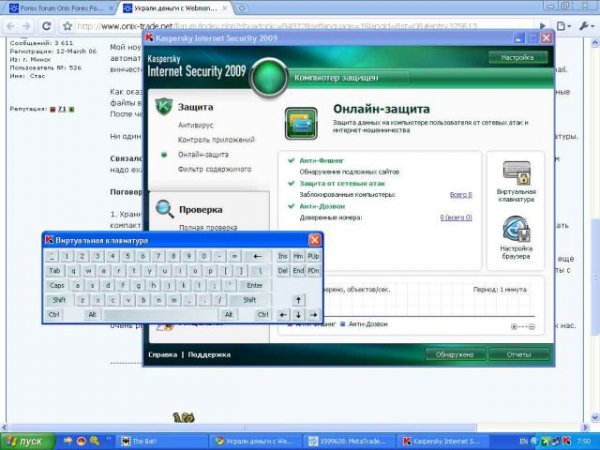600x450 pixels.
Task: Click the green plus reputation icon
Action: pos(71,109)
